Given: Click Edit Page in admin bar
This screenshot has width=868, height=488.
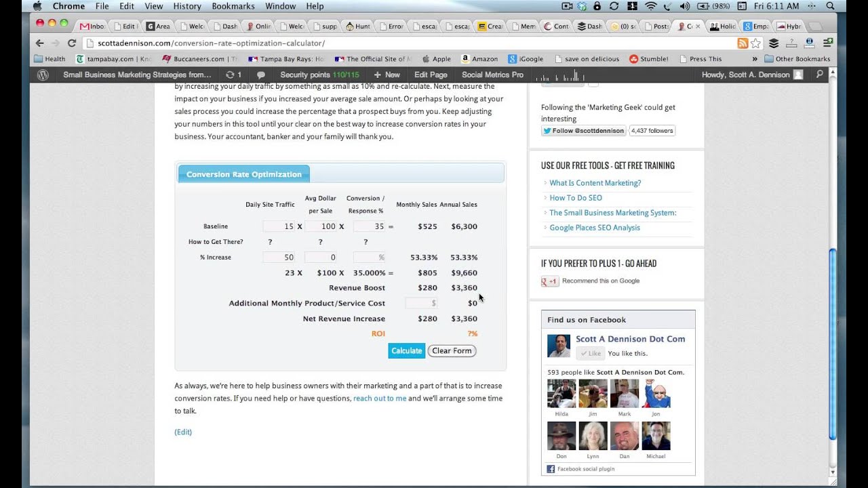Looking at the screenshot, I should (431, 75).
